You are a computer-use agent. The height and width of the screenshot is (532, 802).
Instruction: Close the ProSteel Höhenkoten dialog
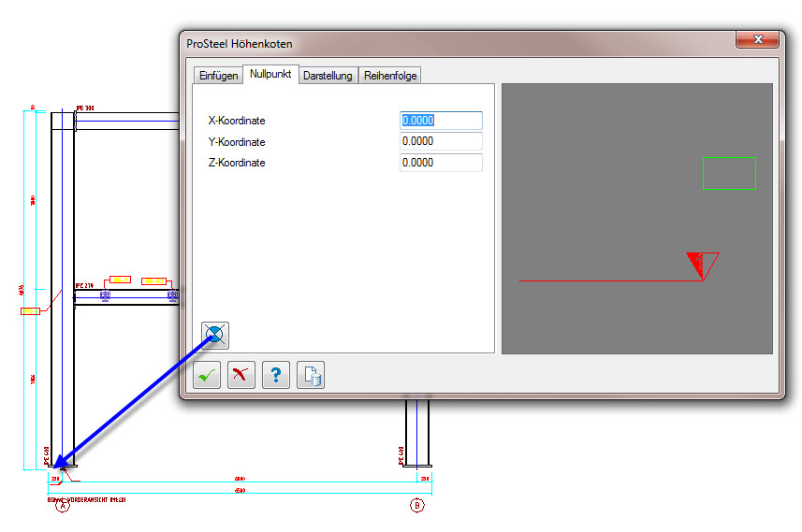pos(759,39)
